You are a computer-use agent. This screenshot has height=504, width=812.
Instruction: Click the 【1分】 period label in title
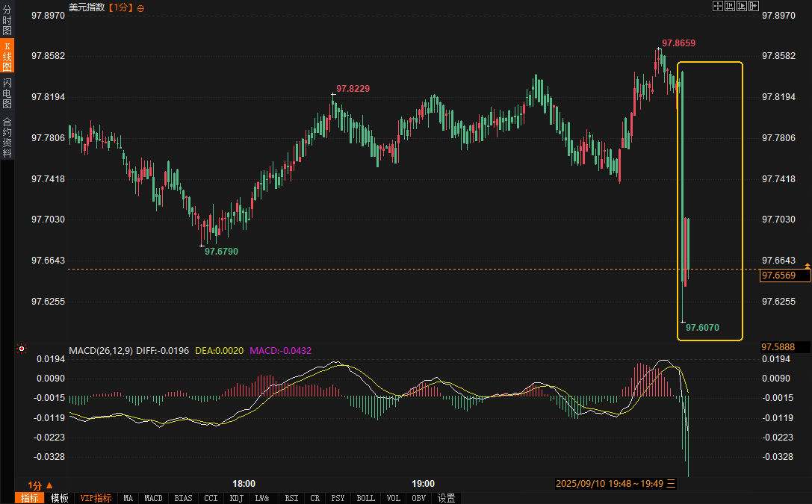click(x=121, y=7)
